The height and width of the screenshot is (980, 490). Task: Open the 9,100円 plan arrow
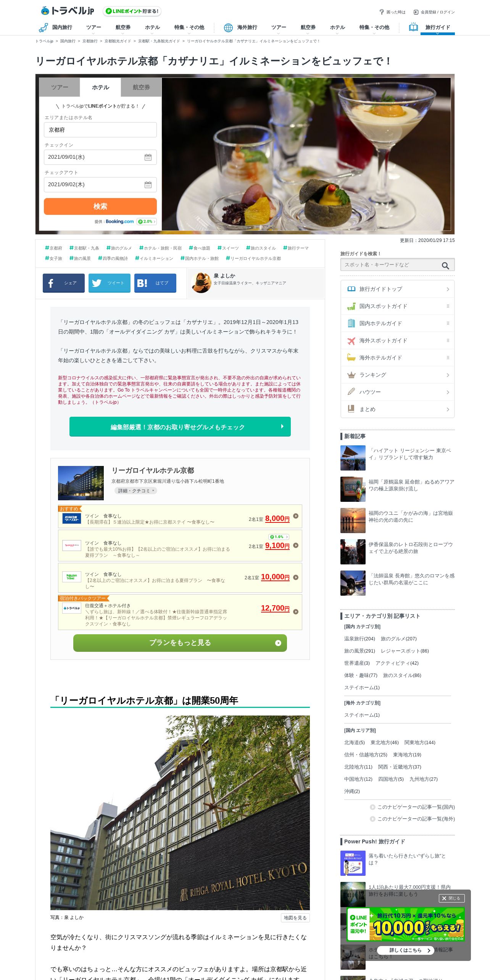[x=296, y=545]
